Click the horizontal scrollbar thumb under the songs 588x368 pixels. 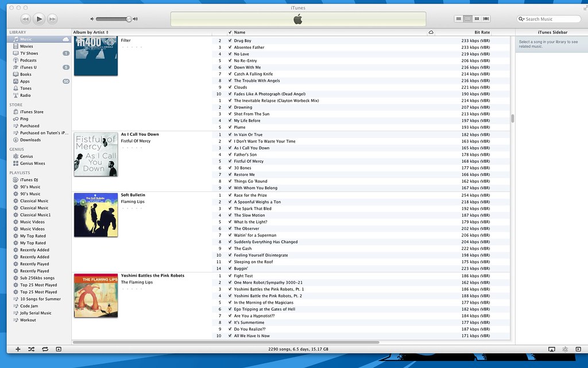pyautogui.click(x=226, y=343)
